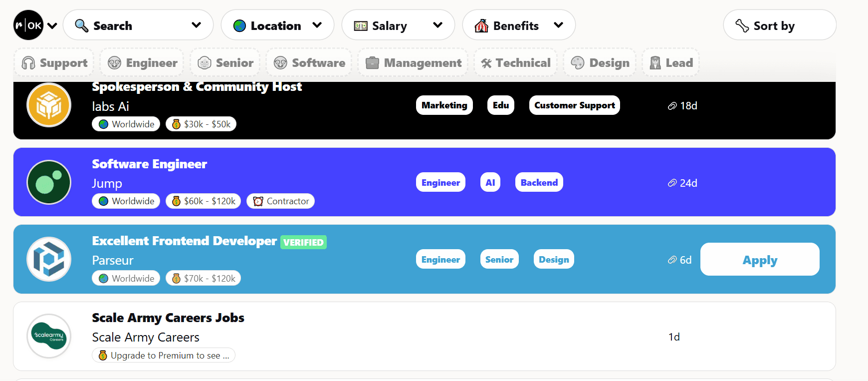The image size is (868, 381).
Task: Filter jobs by Senior tag
Action: pos(225,62)
